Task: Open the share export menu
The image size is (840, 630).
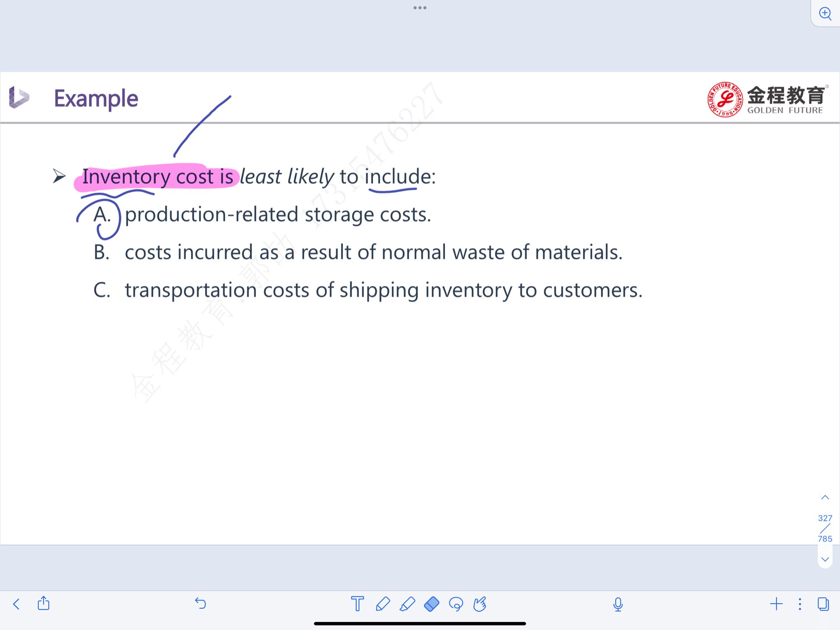Action: (x=44, y=604)
